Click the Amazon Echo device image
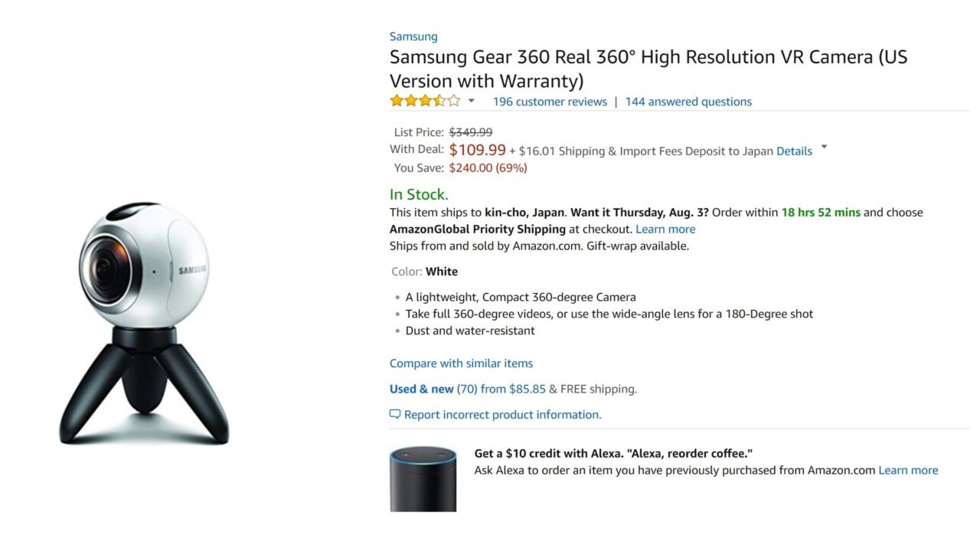The width and height of the screenshot is (980, 551). (x=423, y=479)
